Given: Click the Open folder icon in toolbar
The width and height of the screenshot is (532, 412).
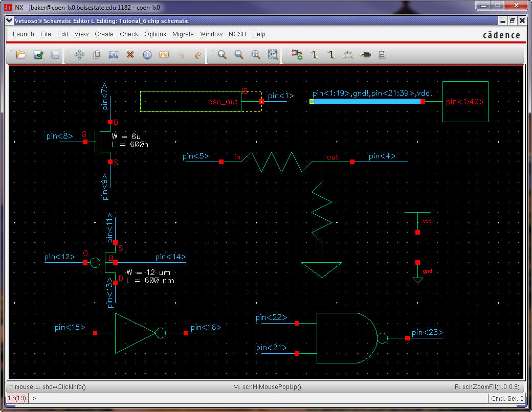Looking at the screenshot, I should [x=21, y=55].
